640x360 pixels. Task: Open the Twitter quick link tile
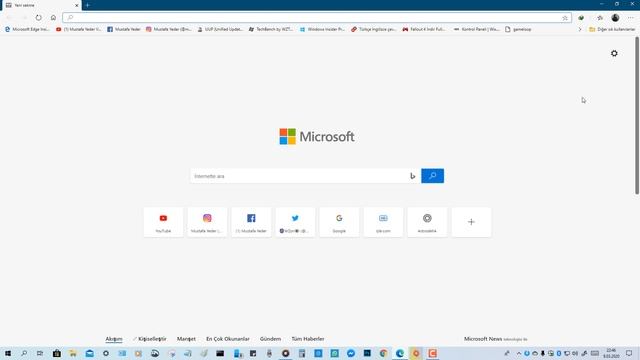[295, 222]
